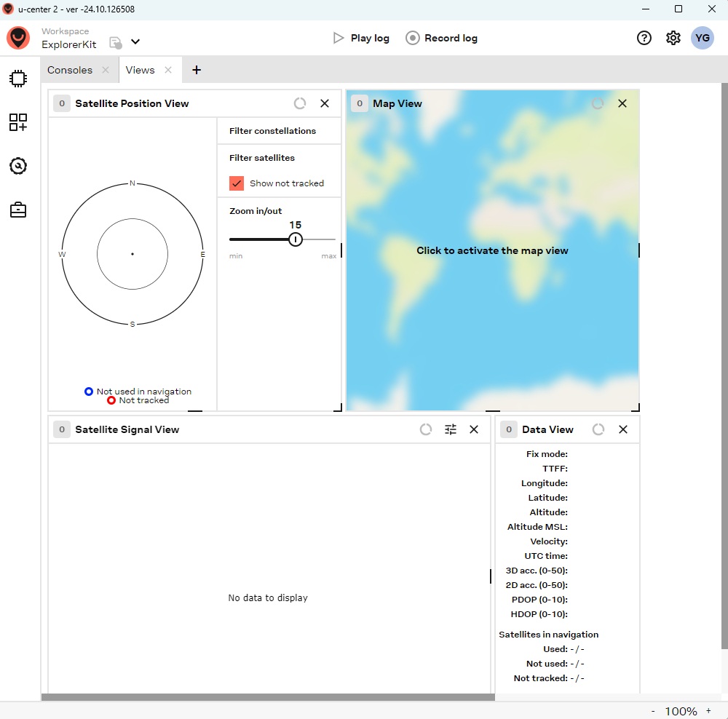Click the add views grid icon
Image resolution: width=728 pixels, height=719 pixels.
pyautogui.click(x=18, y=122)
